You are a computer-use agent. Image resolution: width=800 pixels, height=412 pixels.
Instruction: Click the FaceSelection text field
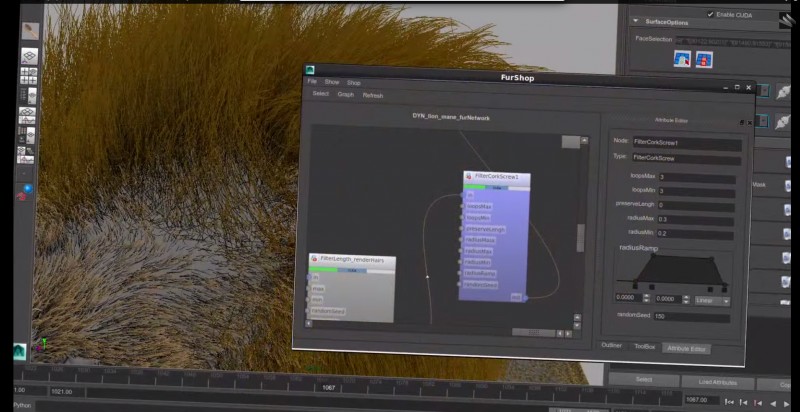(733, 42)
